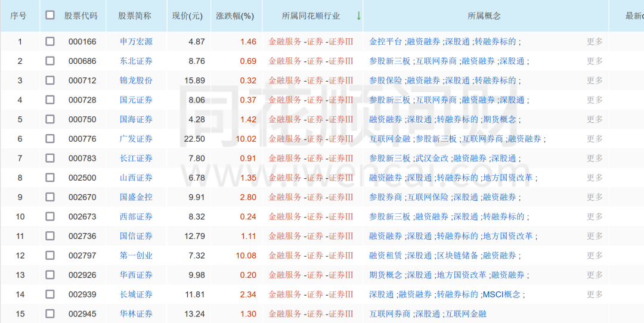The image size is (644, 323).
Task: Open 互联网保险 concept in 国盛金控 row
Action: click(428, 197)
